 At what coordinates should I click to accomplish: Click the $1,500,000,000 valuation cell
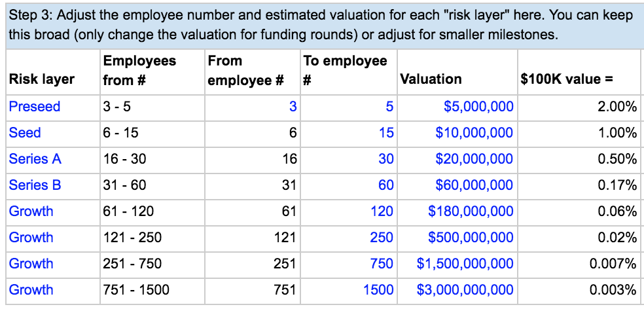coord(457,264)
